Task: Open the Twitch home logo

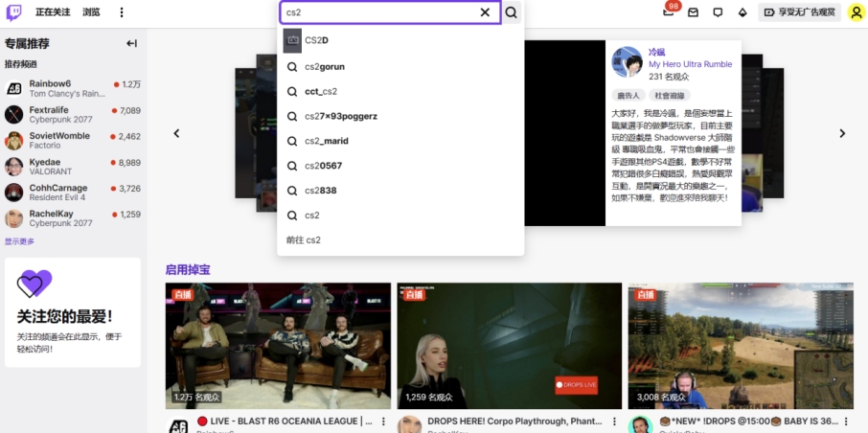Action: coord(13,12)
